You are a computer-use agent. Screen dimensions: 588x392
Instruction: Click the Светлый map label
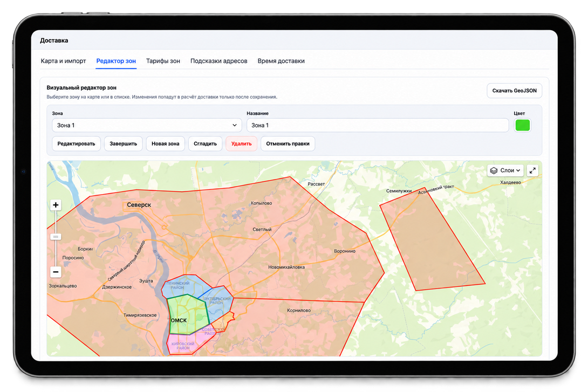(262, 229)
